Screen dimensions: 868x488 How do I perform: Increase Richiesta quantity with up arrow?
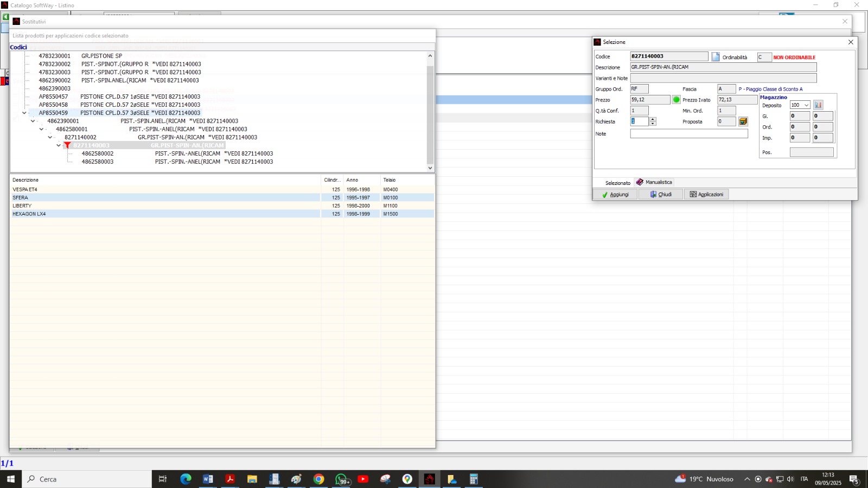pyautogui.click(x=653, y=119)
